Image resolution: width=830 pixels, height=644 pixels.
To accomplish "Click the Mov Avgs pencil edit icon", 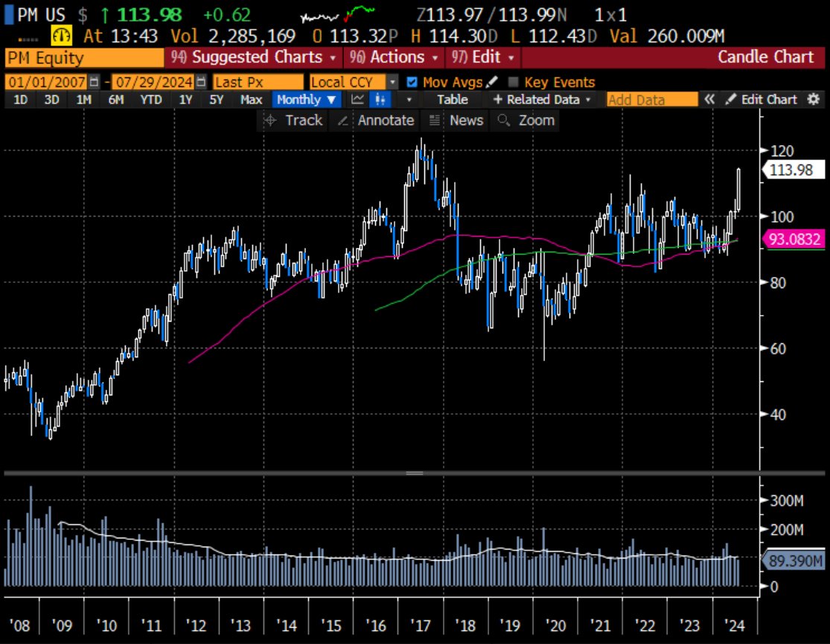I will tap(492, 82).
